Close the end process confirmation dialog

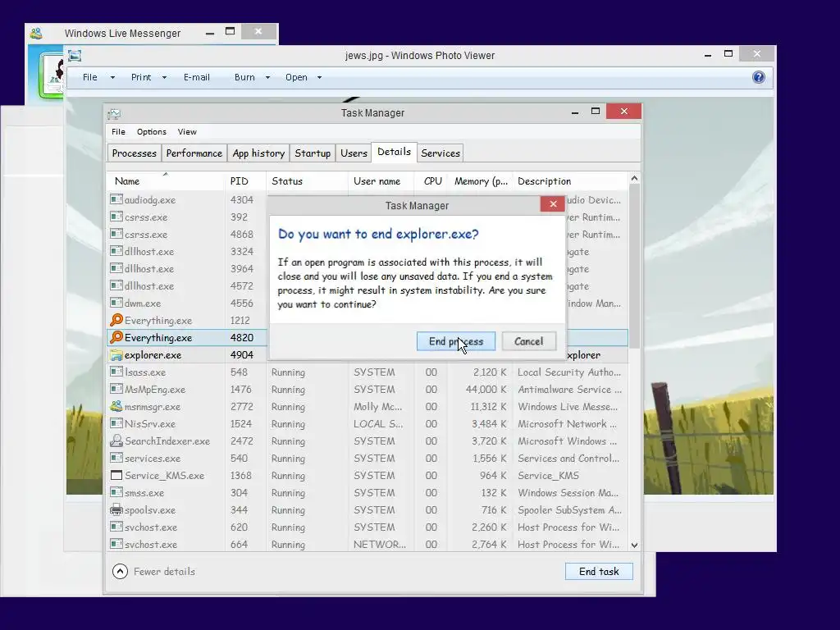click(552, 204)
